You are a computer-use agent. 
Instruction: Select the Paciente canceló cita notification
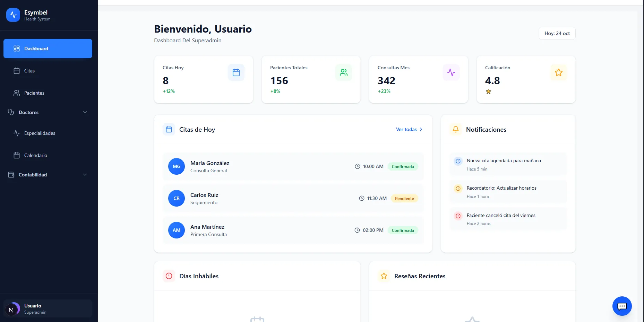pyautogui.click(x=508, y=219)
